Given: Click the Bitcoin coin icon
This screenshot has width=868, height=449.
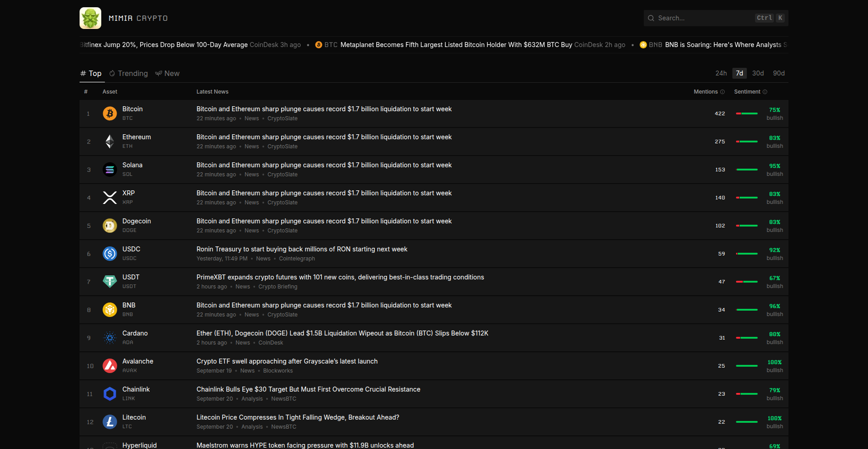Looking at the screenshot, I should click(x=110, y=113).
